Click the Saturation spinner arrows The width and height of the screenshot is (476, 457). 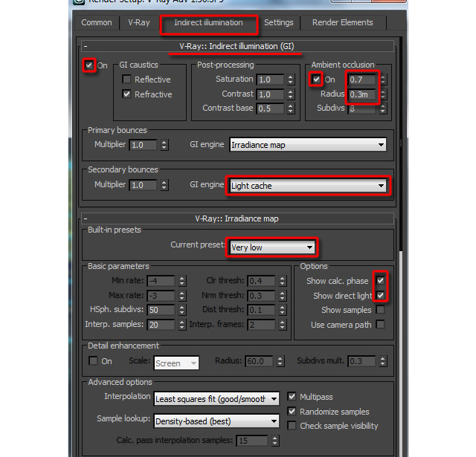[x=291, y=80]
